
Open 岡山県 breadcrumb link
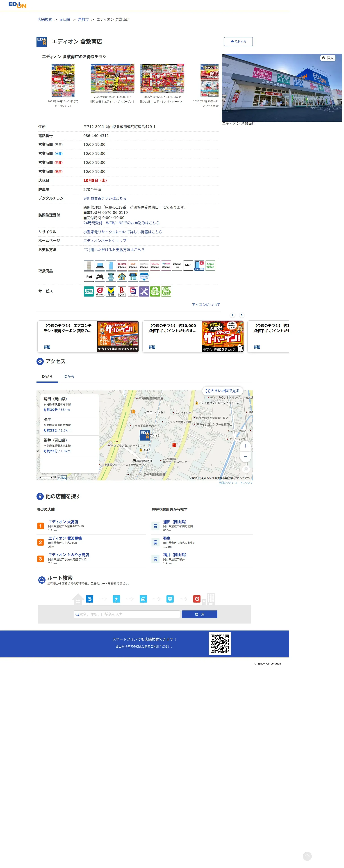pos(65,20)
